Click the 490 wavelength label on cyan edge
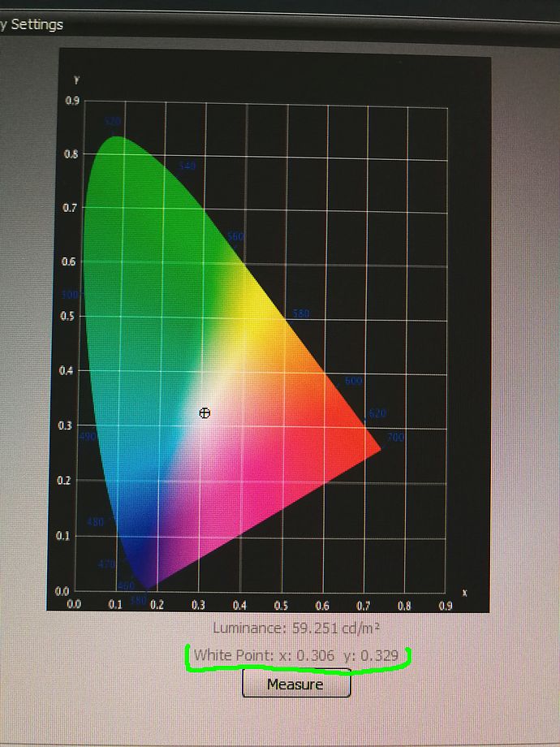This screenshot has width=560, height=747. tap(88, 437)
